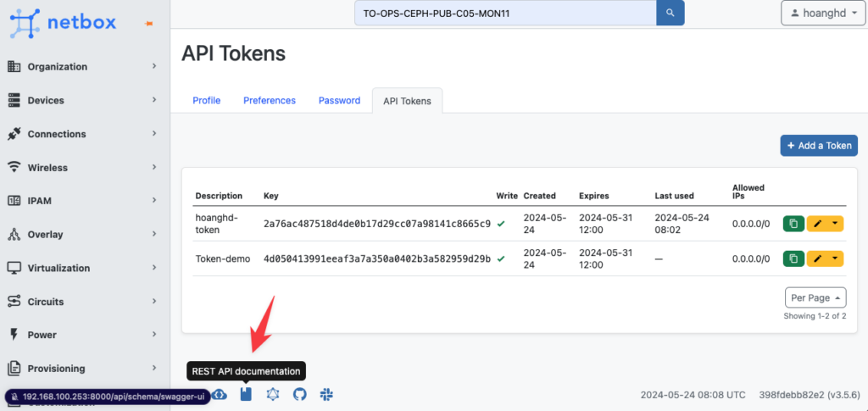The height and width of the screenshot is (411, 868).
Task: Select the key starting with 4d0504
Action: coord(377,258)
